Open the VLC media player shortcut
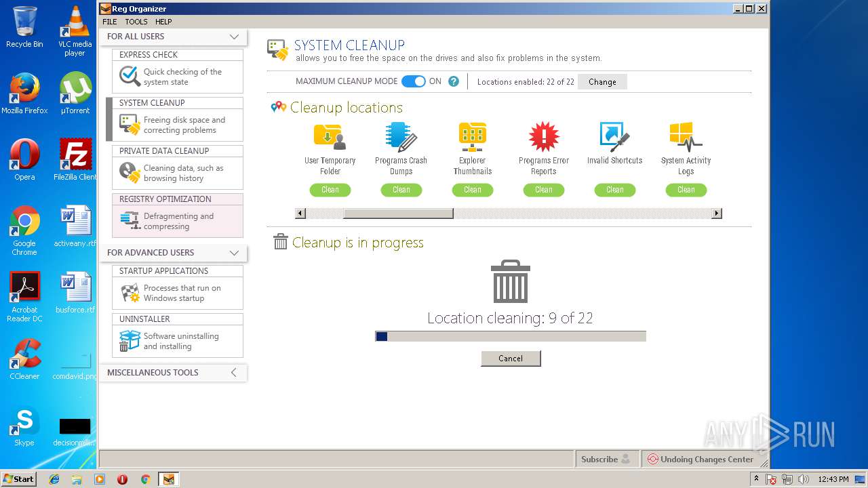This screenshot has height=488, width=868. (x=75, y=31)
